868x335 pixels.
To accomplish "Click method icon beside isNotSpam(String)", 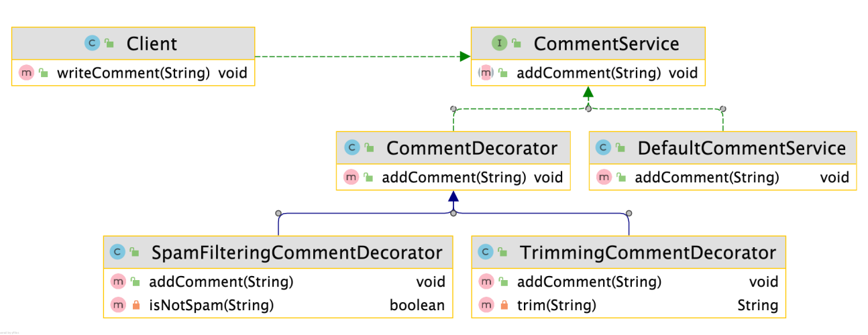I will 118,306.
